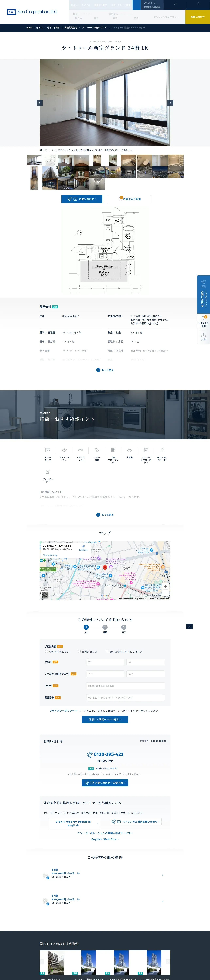Click HOME in the breadcrumb
Screen dimensions: 210x980
(29, 28)
